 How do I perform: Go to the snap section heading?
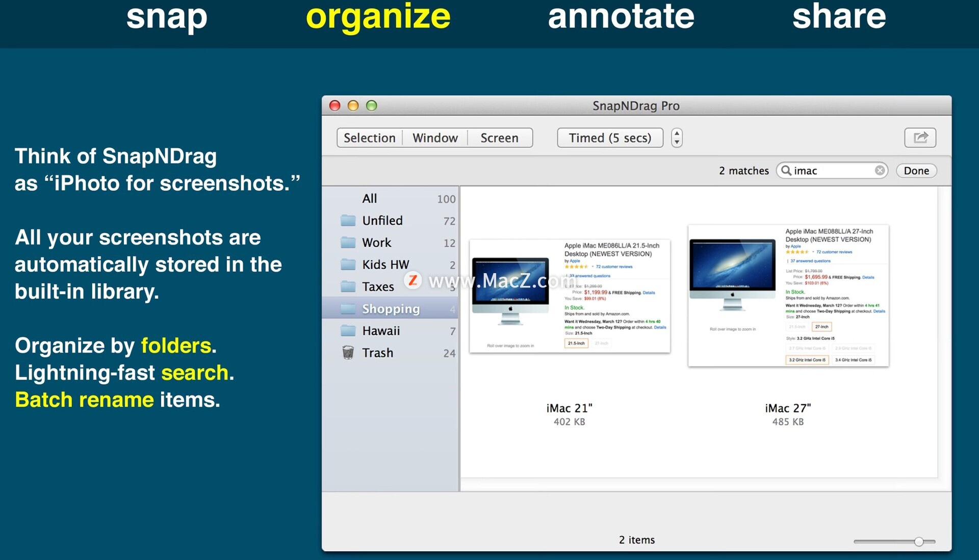pos(167,16)
